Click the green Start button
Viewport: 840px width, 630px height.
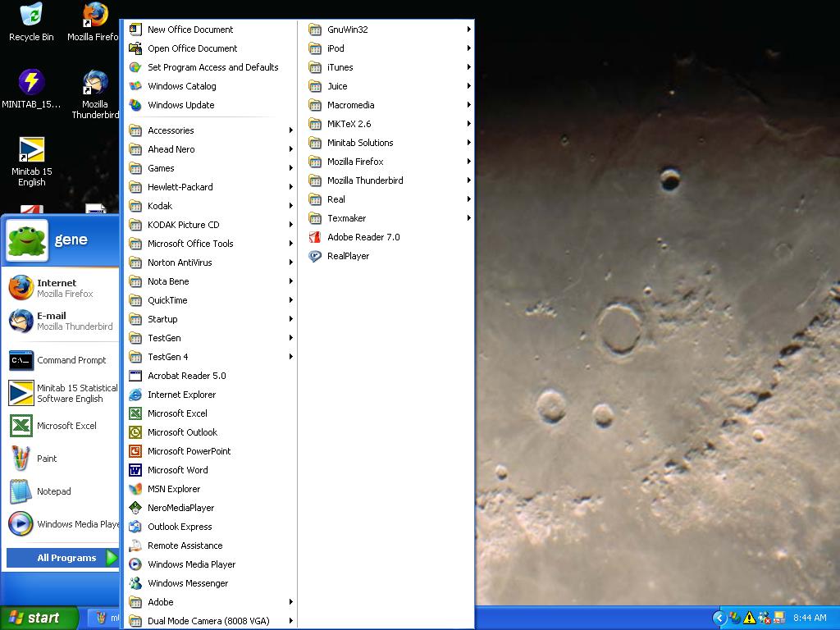coord(39,618)
